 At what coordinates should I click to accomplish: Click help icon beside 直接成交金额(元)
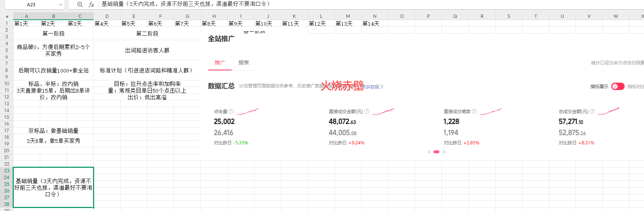coord(367,111)
